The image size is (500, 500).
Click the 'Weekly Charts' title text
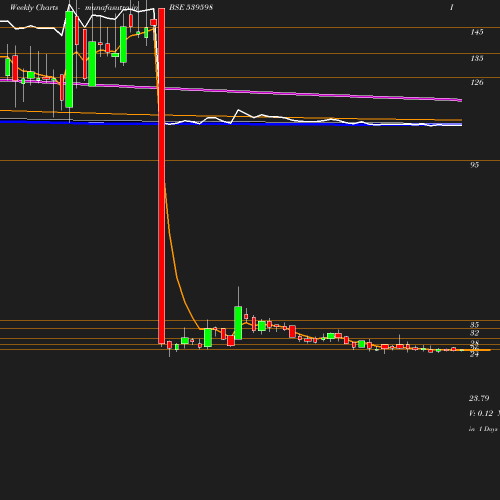click(34, 7)
